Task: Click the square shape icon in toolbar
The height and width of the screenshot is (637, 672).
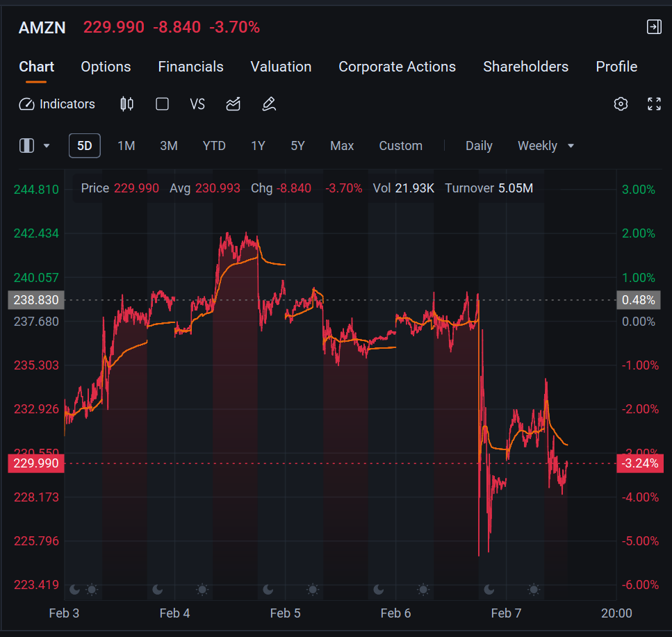Action: click(162, 104)
